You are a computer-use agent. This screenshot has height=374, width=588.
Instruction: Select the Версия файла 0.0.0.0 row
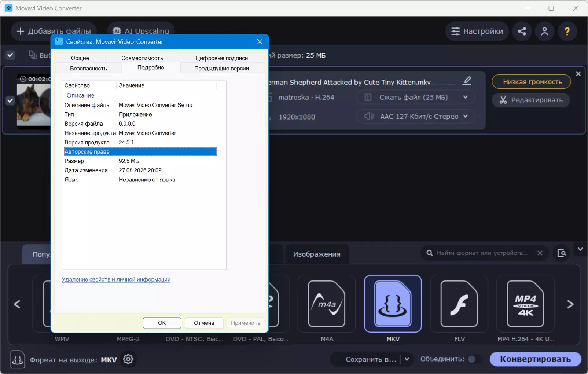click(x=140, y=124)
